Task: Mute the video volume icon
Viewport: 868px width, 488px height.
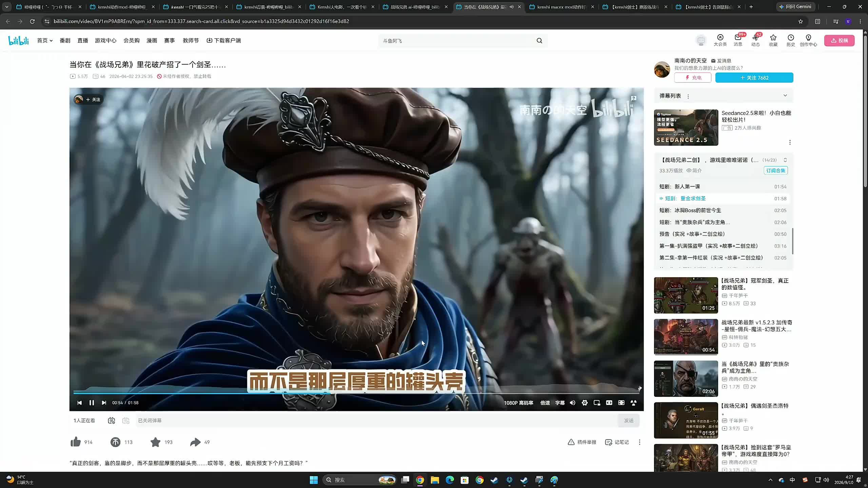Action: click(573, 403)
